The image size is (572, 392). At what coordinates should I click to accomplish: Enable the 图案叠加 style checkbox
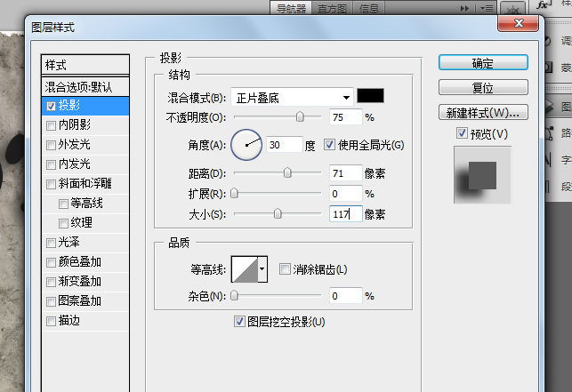pos(51,301)
